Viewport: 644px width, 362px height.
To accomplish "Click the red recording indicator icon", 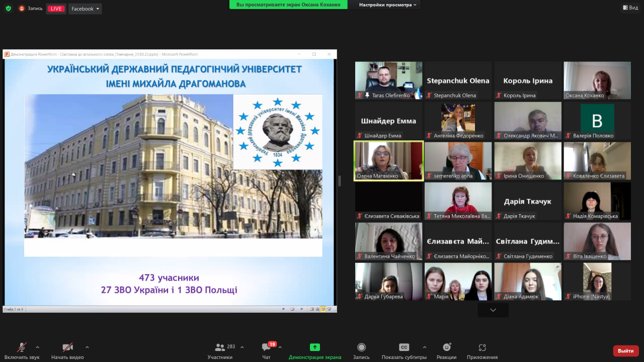I will click(22, 9).
